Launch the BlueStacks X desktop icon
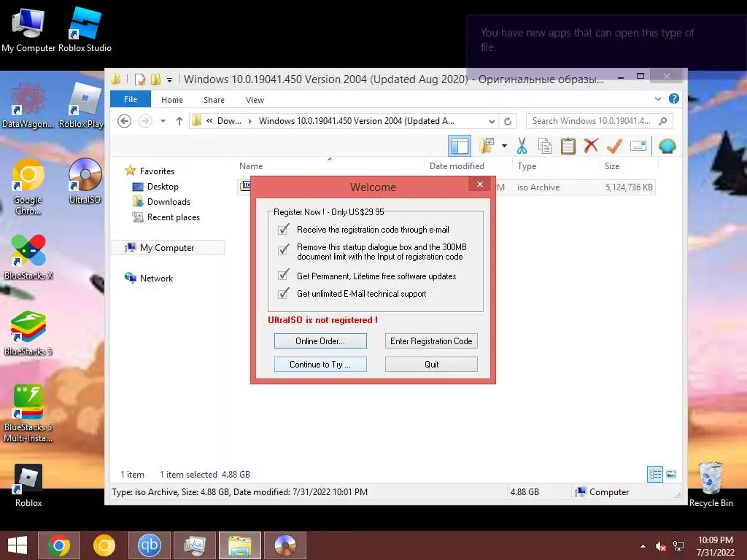 pos(28,257)
